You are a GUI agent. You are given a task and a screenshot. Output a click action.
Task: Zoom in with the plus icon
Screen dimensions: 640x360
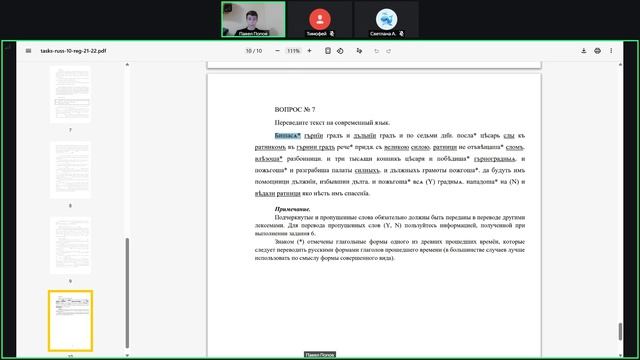pyautogui.click(x=309, y=51)
